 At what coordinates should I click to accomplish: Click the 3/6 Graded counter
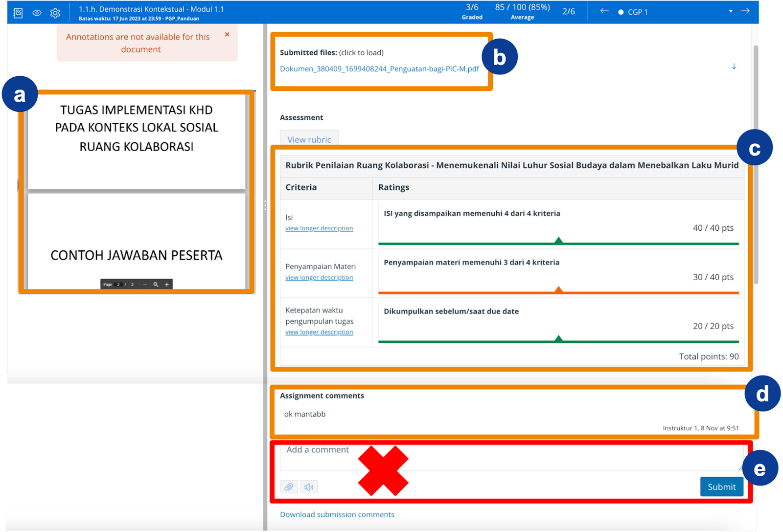coord(472,12)
